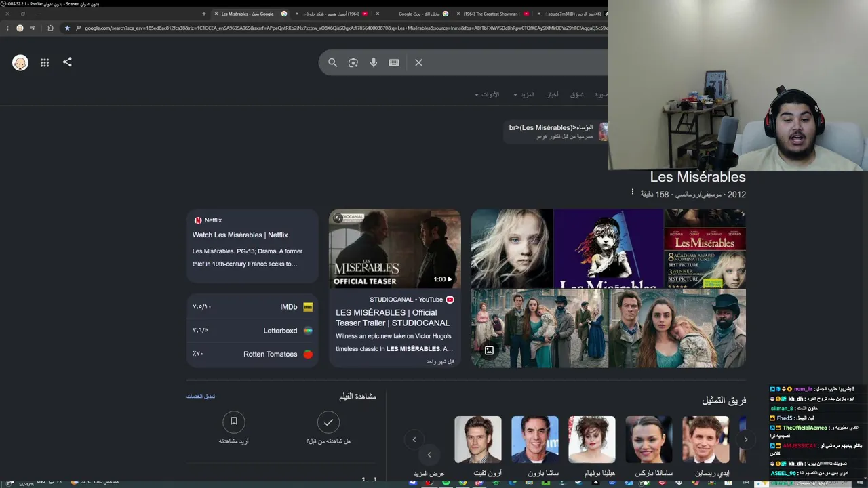Add the film to watchlist bookmark button
Image resolution: width=868 pixels, height=488 pixels.
pos(233,422)
